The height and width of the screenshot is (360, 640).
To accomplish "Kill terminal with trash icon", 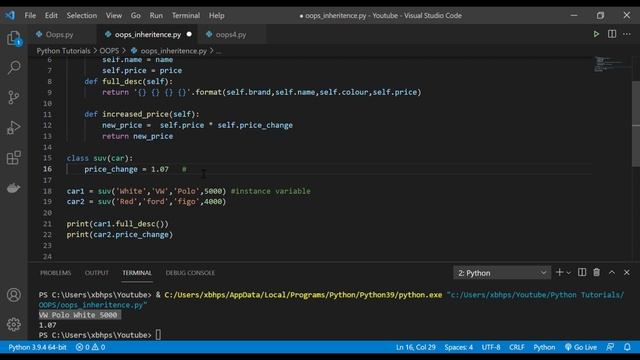I will click(597, 273).
